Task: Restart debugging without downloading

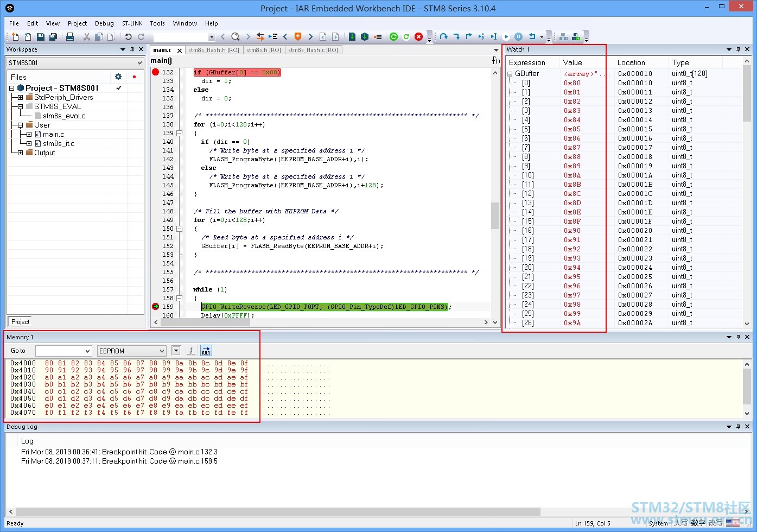Action: (x=406, y=36)
